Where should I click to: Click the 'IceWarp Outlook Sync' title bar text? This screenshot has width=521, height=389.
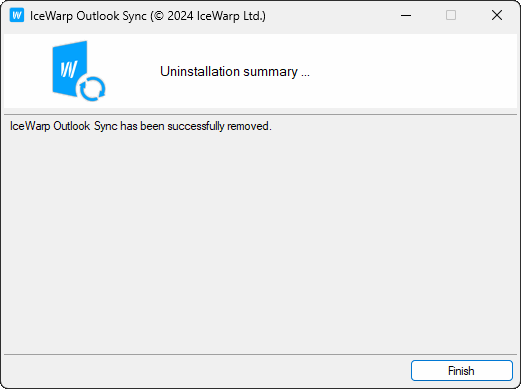pos(88,16)
